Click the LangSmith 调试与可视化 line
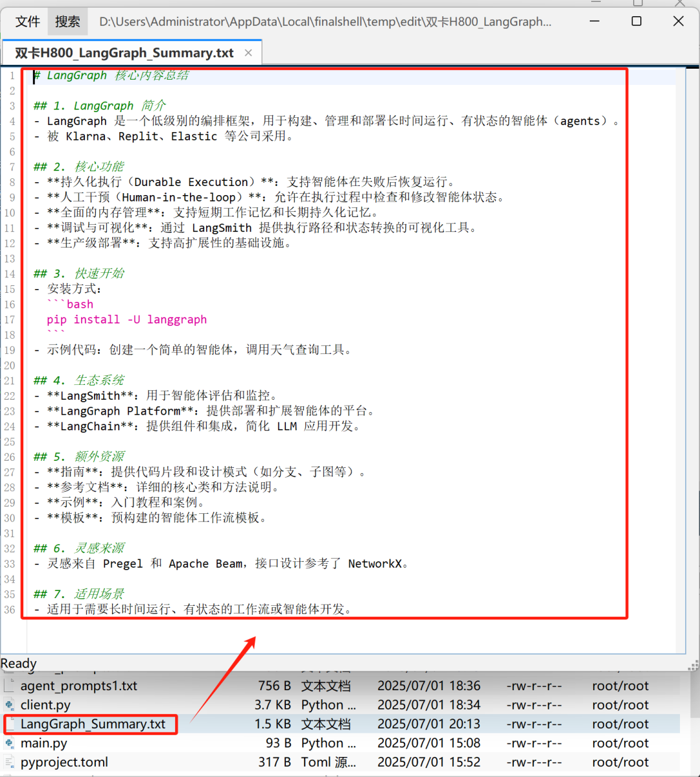Image resolution: width=700 pixels, height=777 pixels. coord(256,228)
